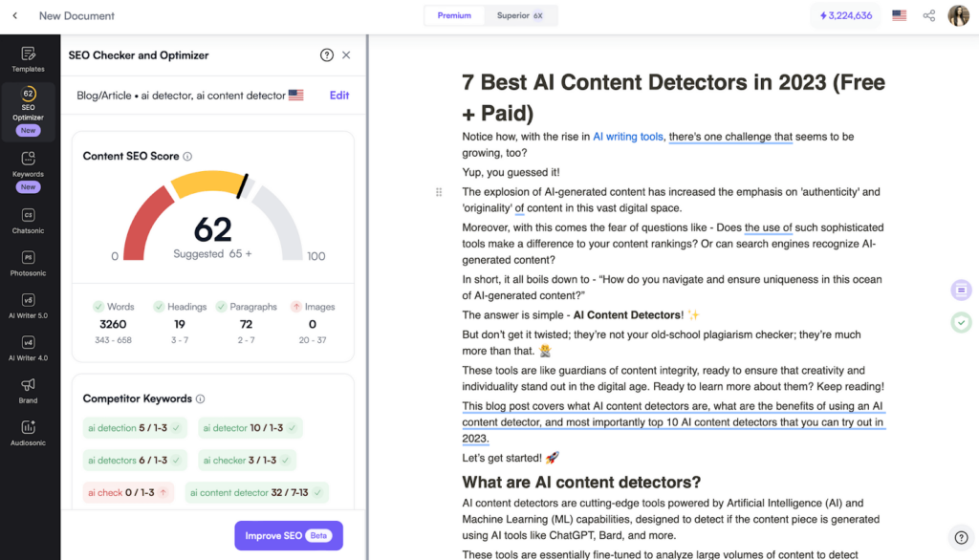Select the 'ai detector' keyword chip
The height and width of the screenshot is (560, 979).
pos(250,428)
